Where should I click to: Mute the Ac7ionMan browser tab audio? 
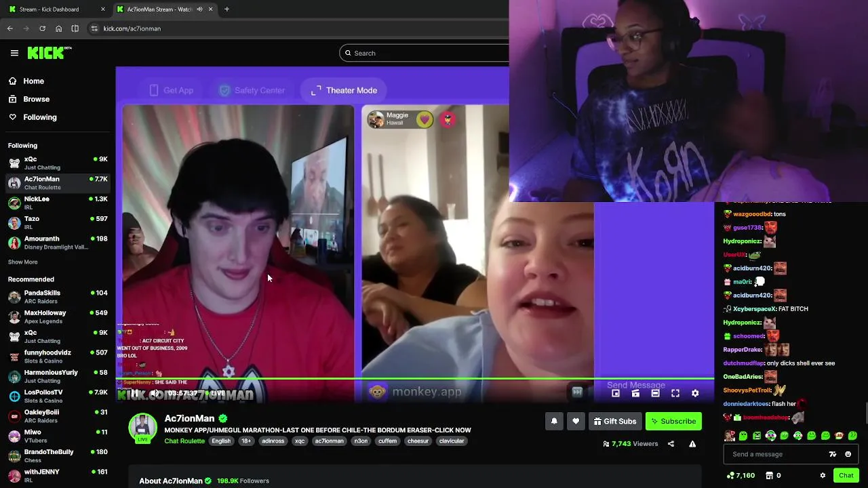[199, 9]
